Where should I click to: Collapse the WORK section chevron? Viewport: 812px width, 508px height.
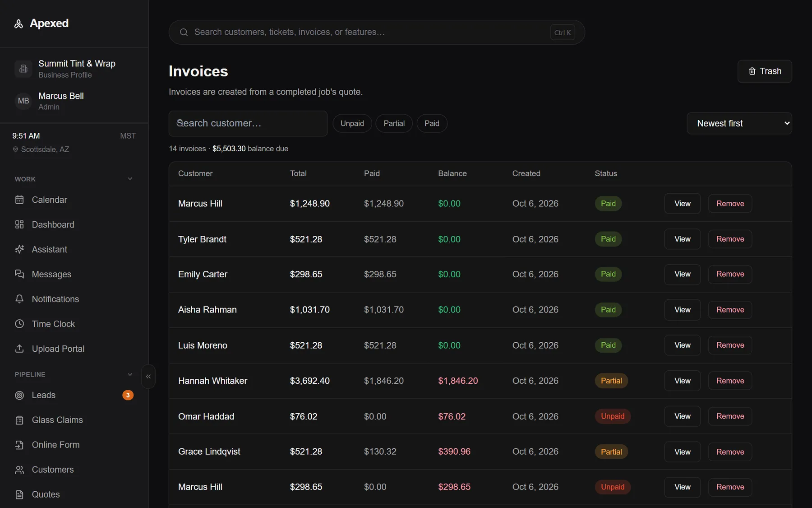[130, 179]
